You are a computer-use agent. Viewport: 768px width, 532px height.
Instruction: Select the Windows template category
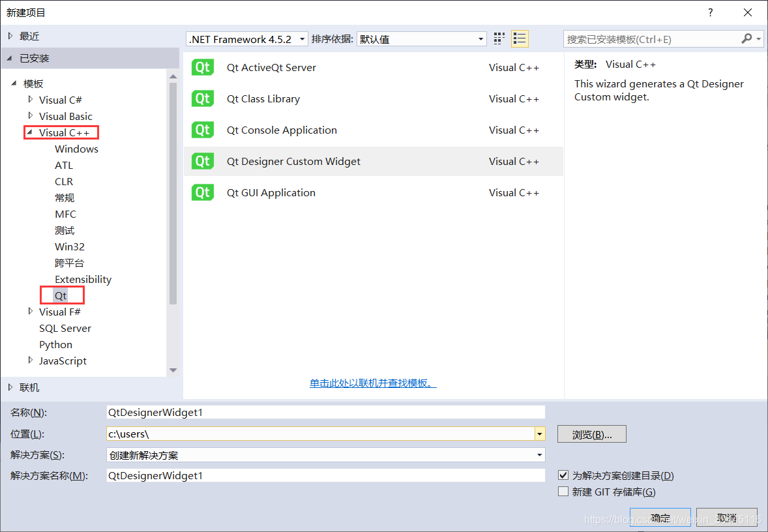pos(76,149)
